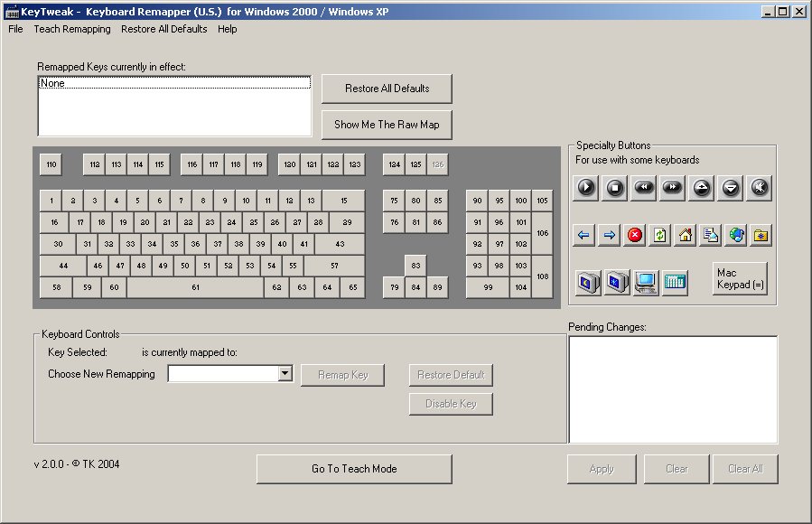Viewport: 812px width, 524px height.
Task: Select the My Computer icon button
Action: pos(646,282)
